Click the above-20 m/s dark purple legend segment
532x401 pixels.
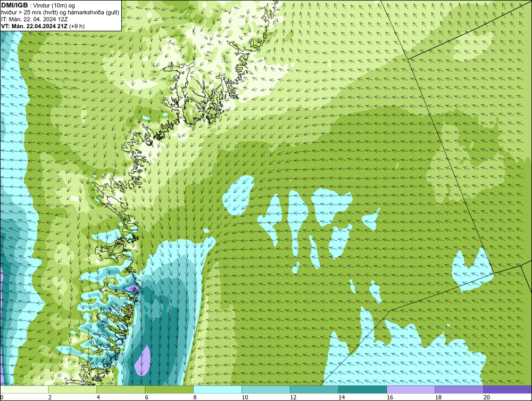coord(507,389)
